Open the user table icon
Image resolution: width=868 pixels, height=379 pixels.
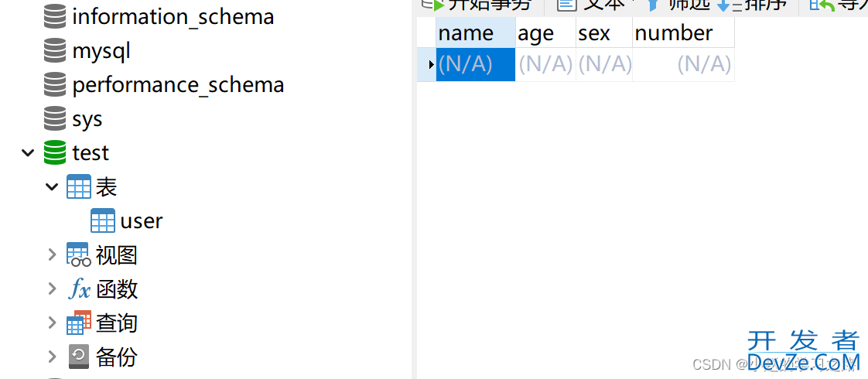103,220
